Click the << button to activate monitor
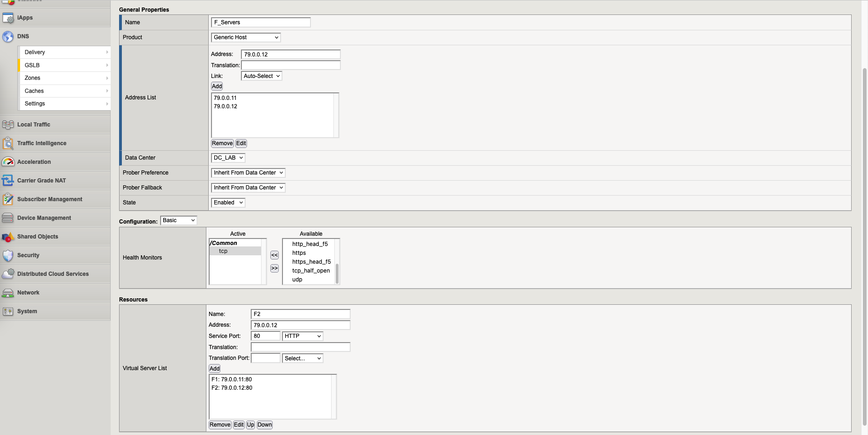868x435 pixels. (275, 255)
